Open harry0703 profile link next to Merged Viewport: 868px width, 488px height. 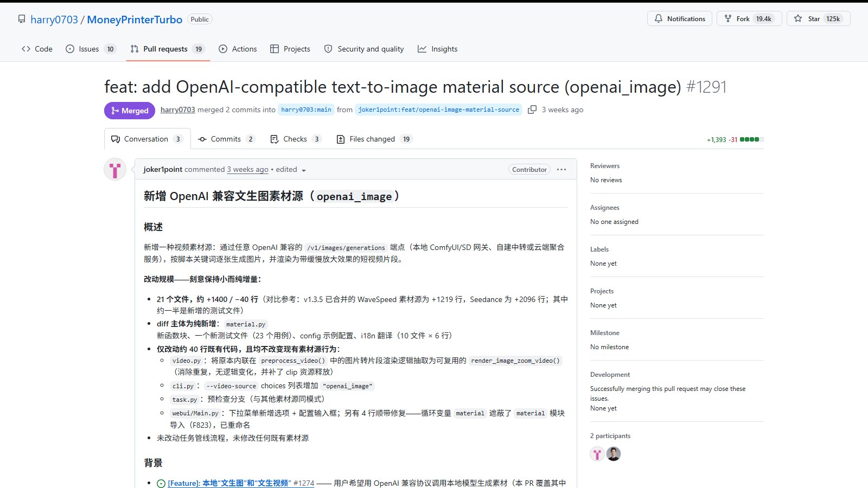click(x=177, y=110)
